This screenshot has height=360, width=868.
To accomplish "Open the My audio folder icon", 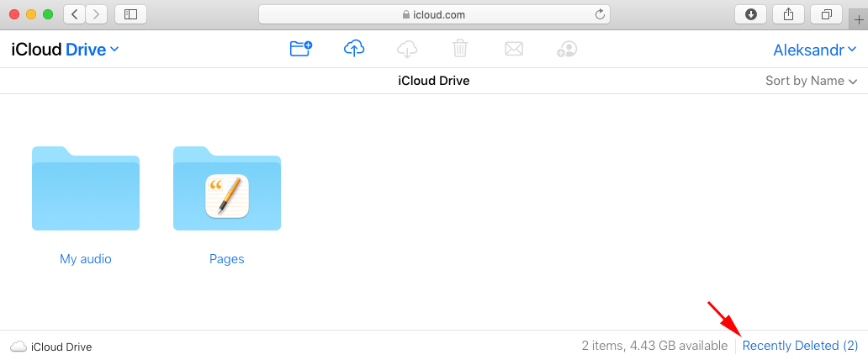I will pyautogui.click(x=86, y=188).
